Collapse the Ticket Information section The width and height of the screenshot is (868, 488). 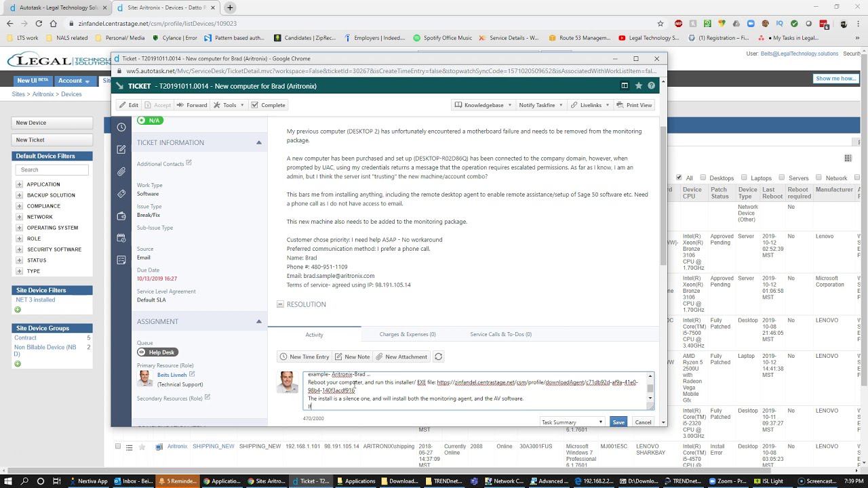[258, 142]
